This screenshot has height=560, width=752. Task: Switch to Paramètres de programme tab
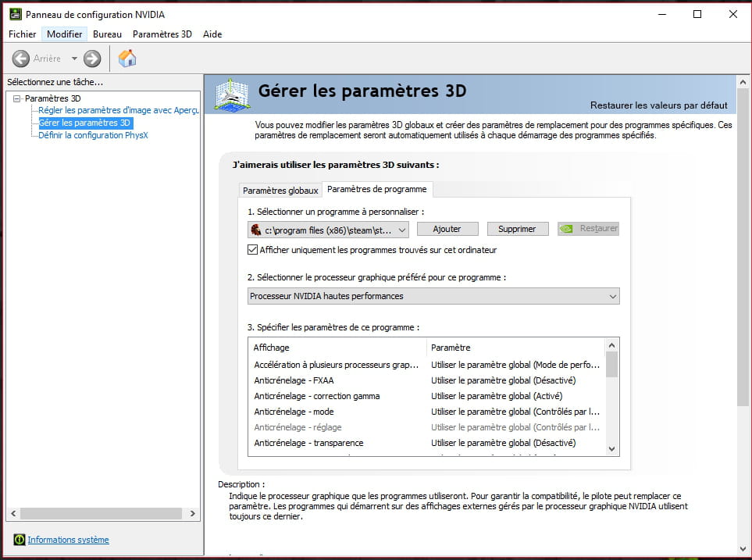click(377, 189)
